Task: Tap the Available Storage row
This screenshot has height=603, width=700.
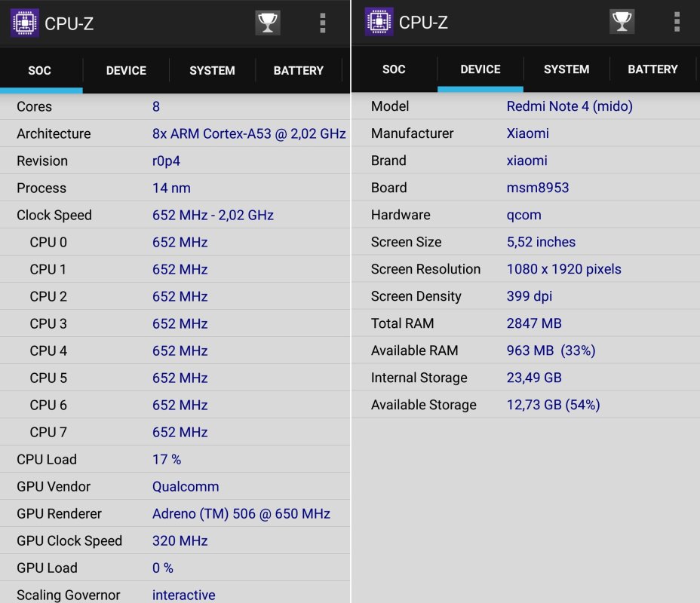Action: pyautogui.click(x=526, y=405)
